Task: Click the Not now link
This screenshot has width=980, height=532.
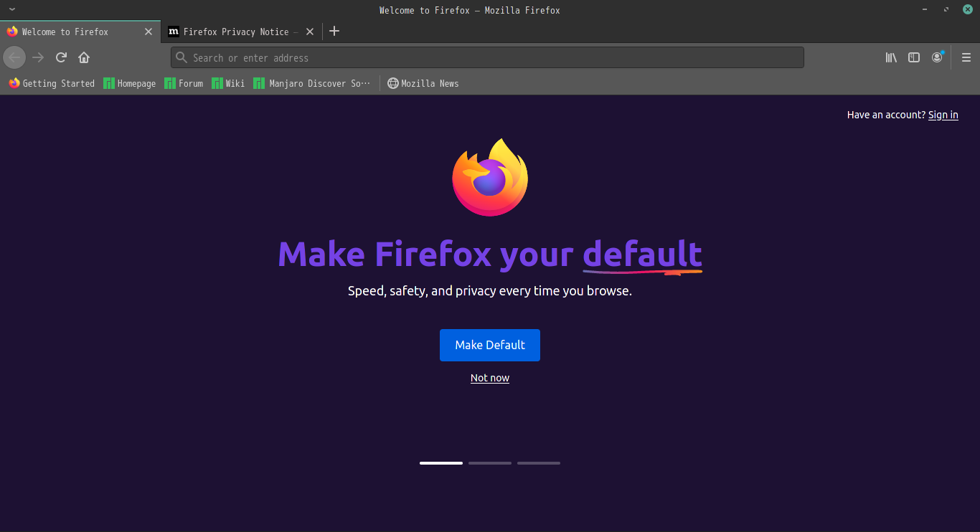Action: tap(490, 378)
